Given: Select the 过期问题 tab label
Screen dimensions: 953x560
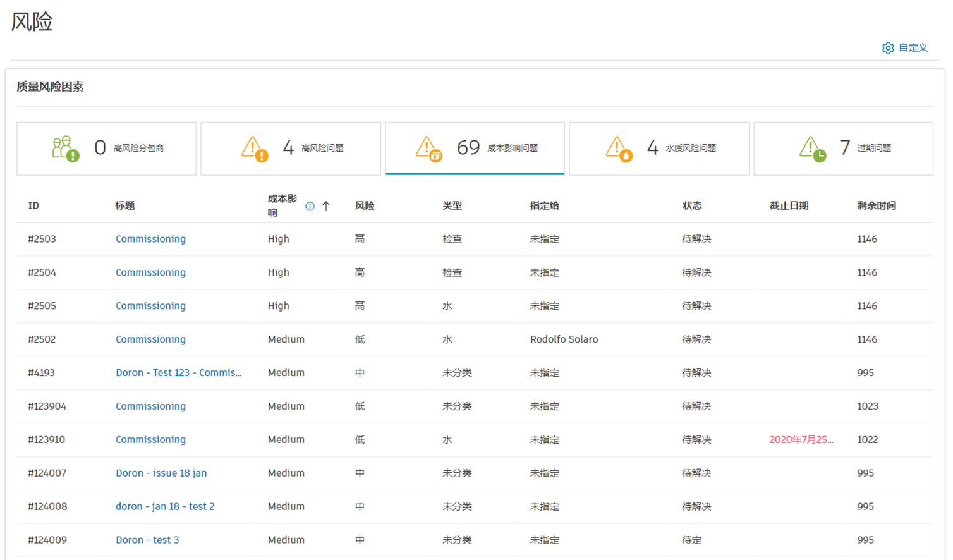Looking at the screenshot, I should click(x=874, y=149).
